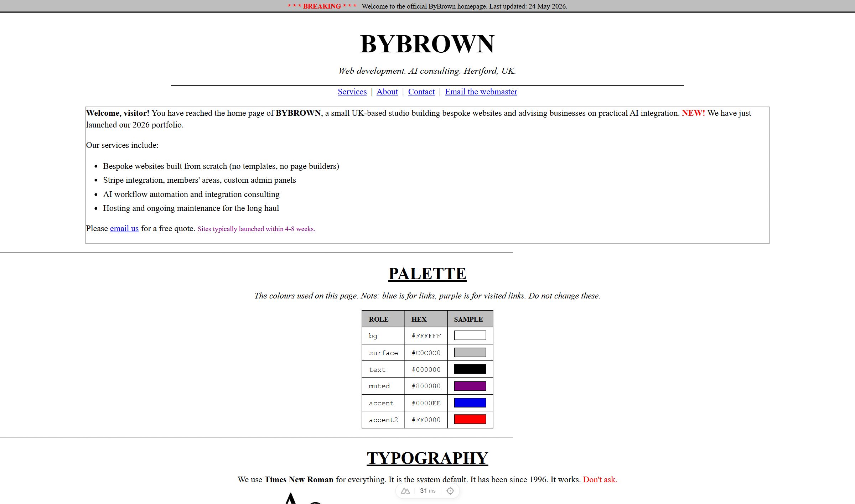Activate the component inspector crosshair icon
This screenshot has height=504, width=855.
point(450,491)
